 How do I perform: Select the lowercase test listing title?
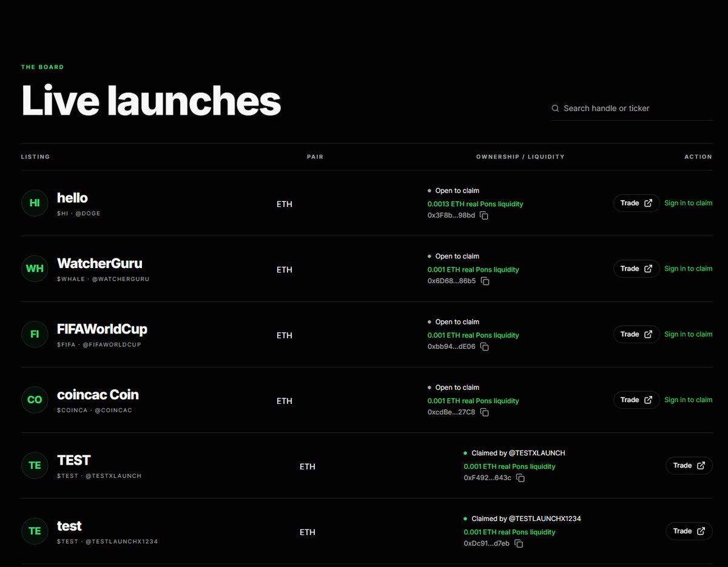point(69,526)
